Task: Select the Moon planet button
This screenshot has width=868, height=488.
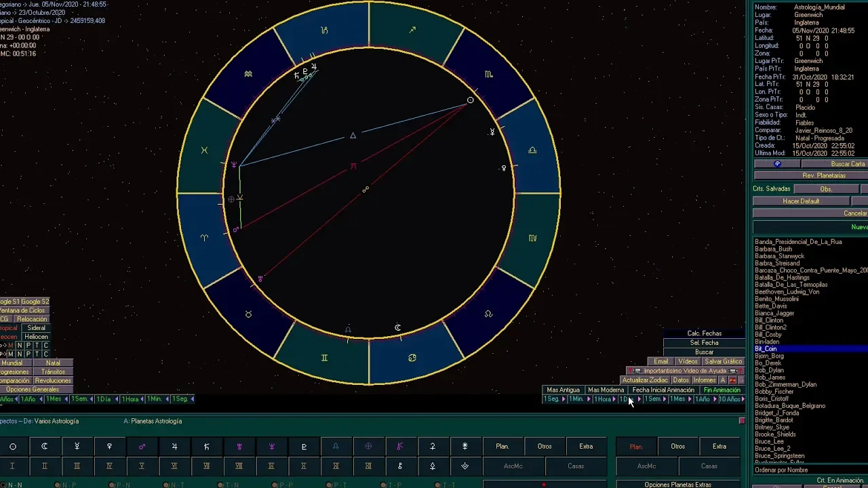Action: [45, 447]
